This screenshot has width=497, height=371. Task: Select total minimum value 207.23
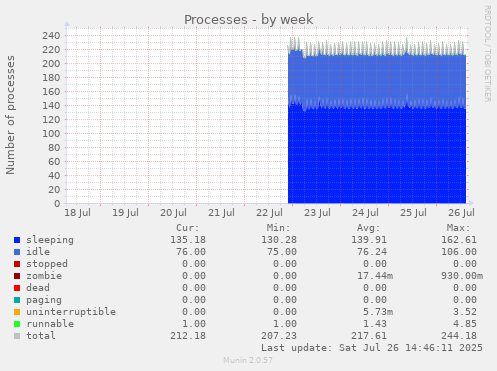pyautogui.click(x=279, y=336)
